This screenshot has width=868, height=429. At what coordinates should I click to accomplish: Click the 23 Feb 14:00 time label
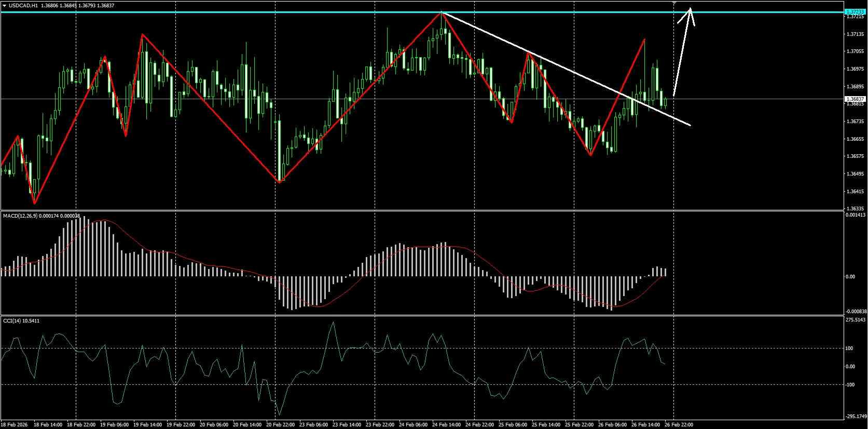347,424
